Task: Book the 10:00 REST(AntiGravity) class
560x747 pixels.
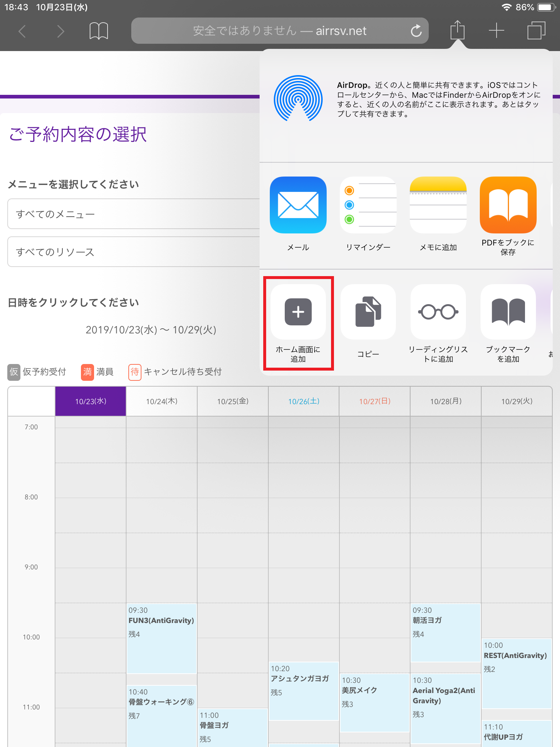Action: click(517, 674)
